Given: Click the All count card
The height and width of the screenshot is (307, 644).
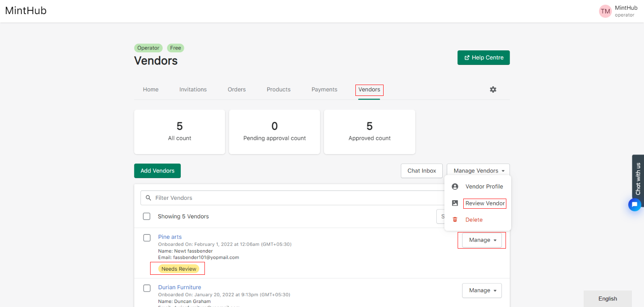Looking at the screenshot, I should coord(180,132).
